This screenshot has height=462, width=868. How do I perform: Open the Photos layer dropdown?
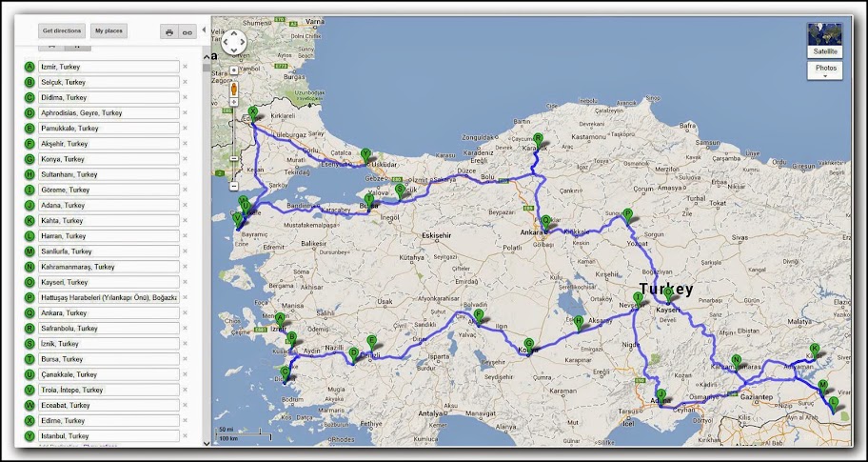point(824,70)
